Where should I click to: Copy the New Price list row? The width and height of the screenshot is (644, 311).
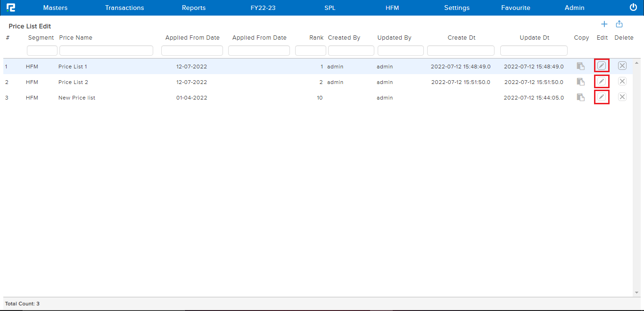tap(581, 97)
